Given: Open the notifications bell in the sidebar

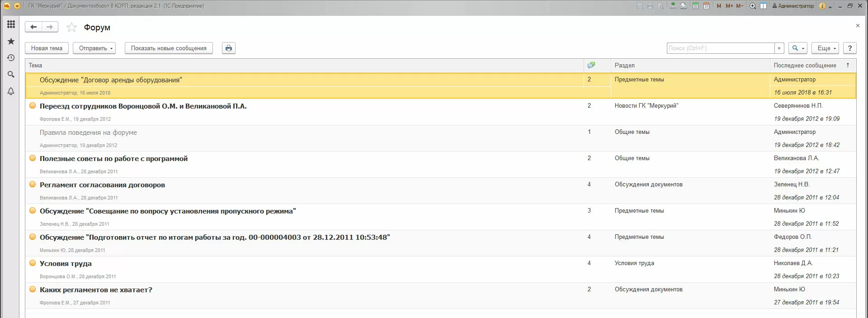Looking at the screenshot, I should [11, 91].
